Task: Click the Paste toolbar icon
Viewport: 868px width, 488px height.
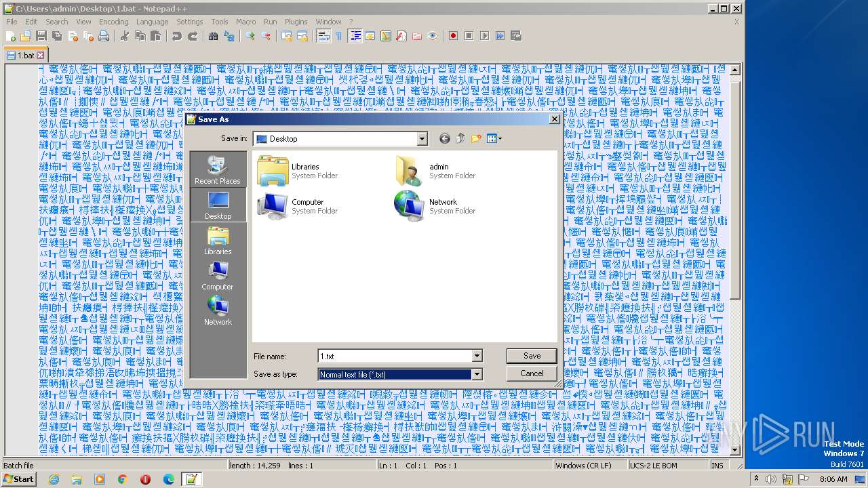Action: [156, 36]
